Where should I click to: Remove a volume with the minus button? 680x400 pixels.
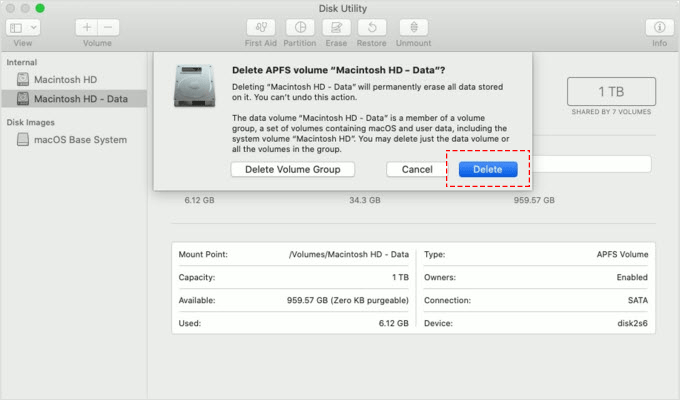(x=108, y=28)
